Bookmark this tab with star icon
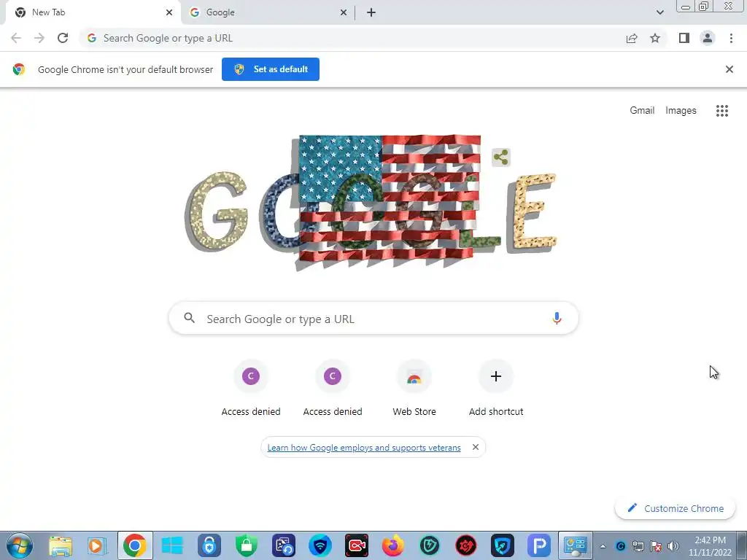Screen dimensions: 747x560 point(655,38)
